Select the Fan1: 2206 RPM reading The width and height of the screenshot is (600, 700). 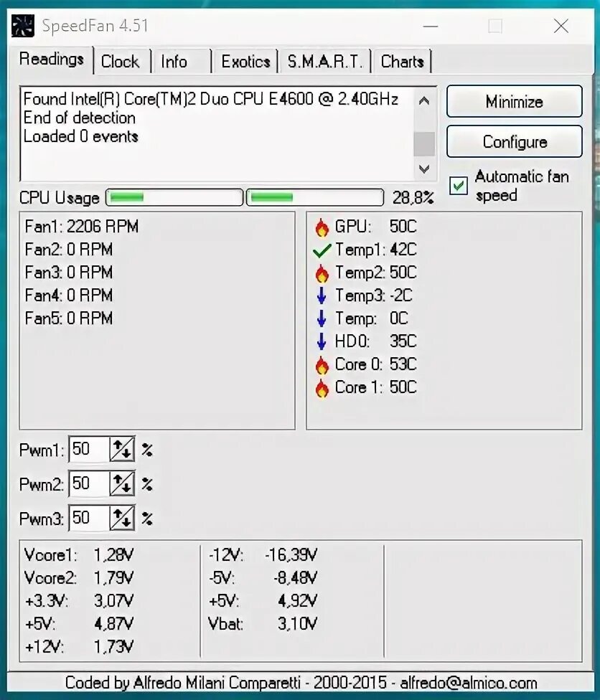[x=82, y=227]
